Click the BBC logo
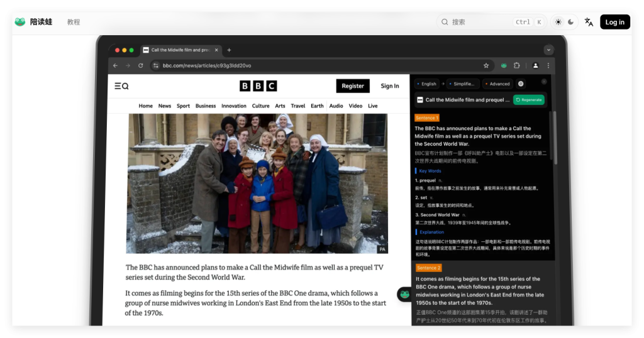 (x=258, y=85)
